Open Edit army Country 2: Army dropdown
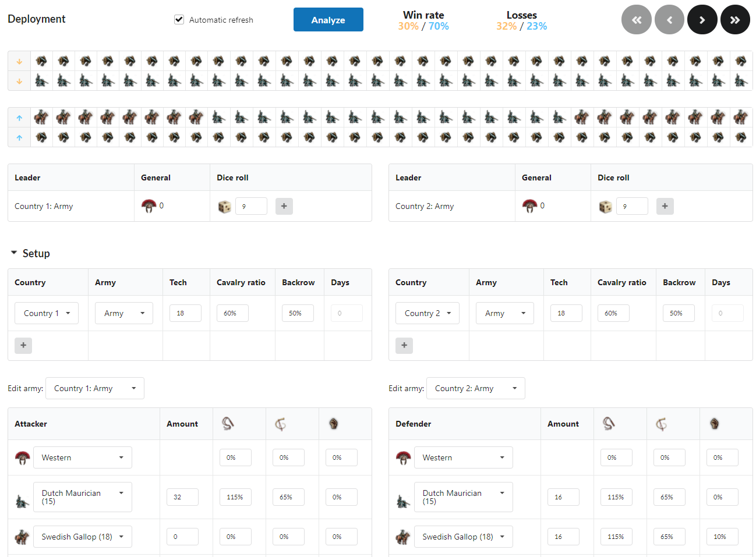756x557 pixels. (x=475, y=388)
